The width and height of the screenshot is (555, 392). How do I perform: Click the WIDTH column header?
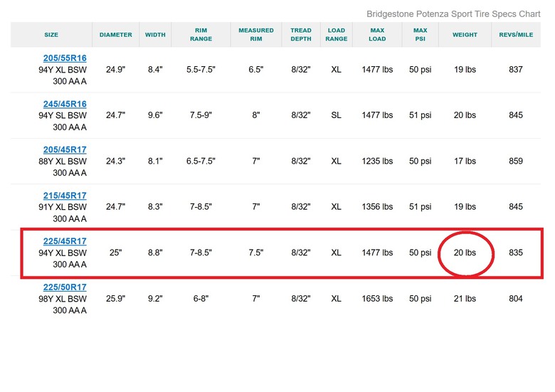(x=155, y=35)
